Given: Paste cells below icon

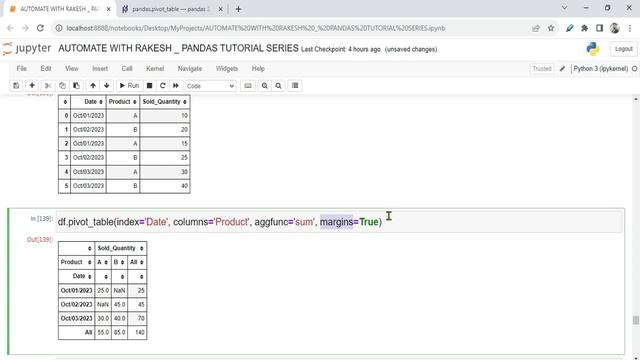Looking at the screenshot, I should coord(76,86).
